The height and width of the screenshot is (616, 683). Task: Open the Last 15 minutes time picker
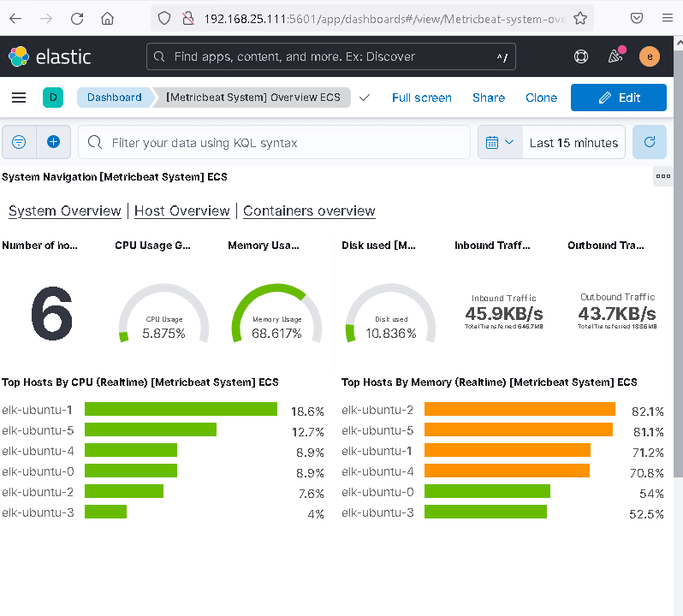[573, 142]
